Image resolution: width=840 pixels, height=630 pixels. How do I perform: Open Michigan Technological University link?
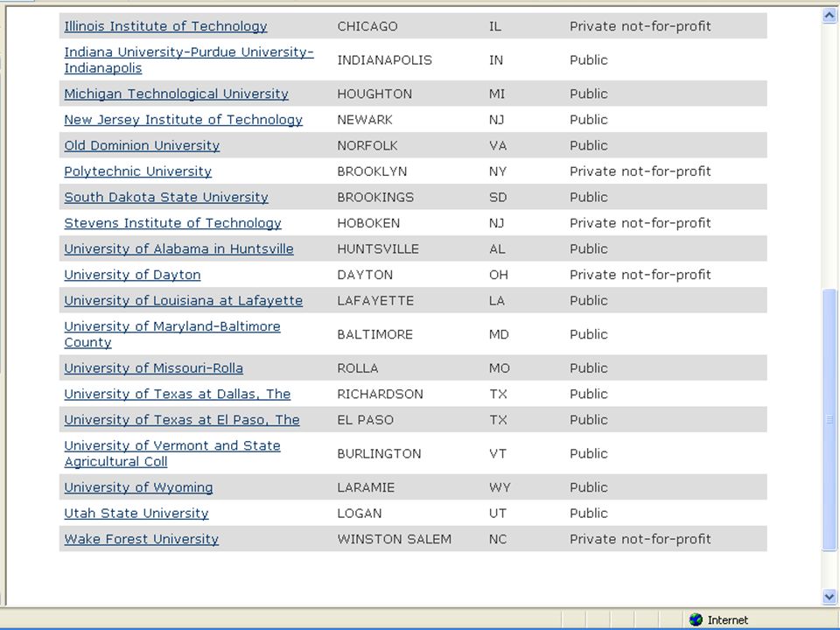(176, 94)
